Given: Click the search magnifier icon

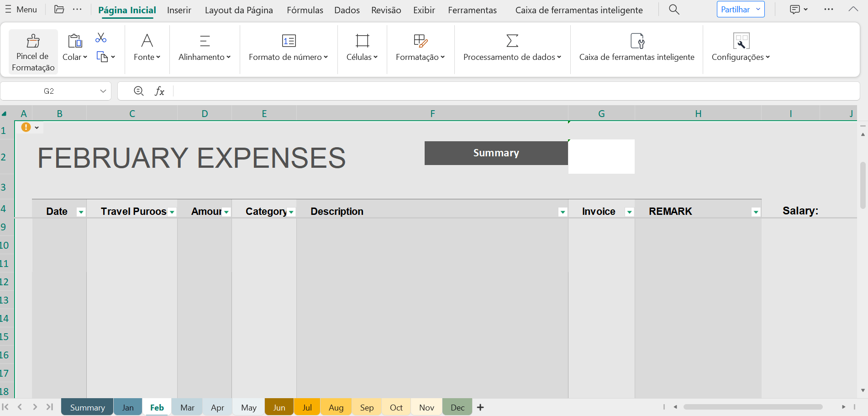Looking at the screenshot, I should [x=674, y=9].
